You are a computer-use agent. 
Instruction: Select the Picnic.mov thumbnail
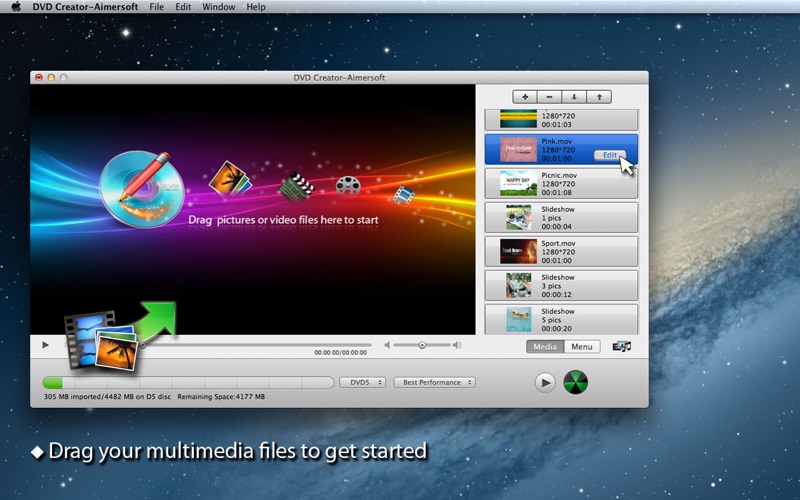pyautogui.click(x=518, y=184)
